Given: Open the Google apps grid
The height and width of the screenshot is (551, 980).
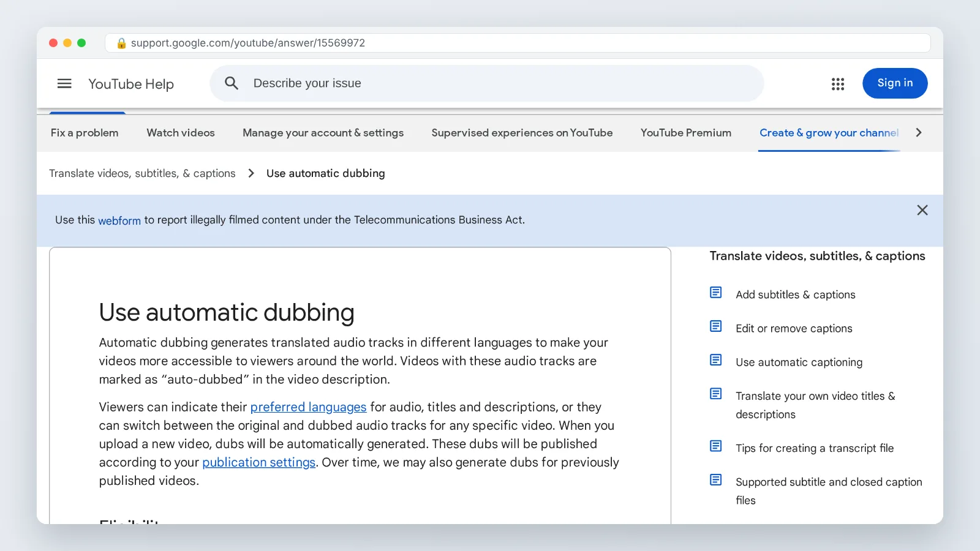Looking at the screenshot, I should [838, 84].
